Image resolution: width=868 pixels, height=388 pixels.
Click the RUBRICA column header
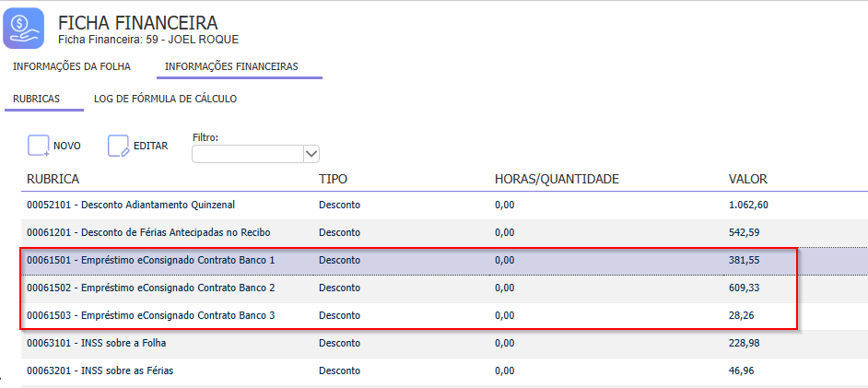pyautogui.click(x=53, y=179)
